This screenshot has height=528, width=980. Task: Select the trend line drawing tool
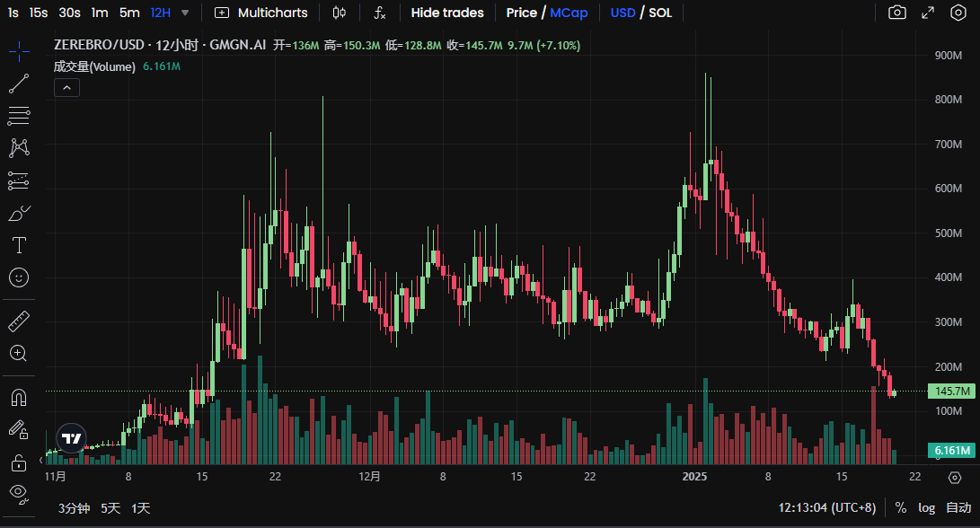point(19,84)
